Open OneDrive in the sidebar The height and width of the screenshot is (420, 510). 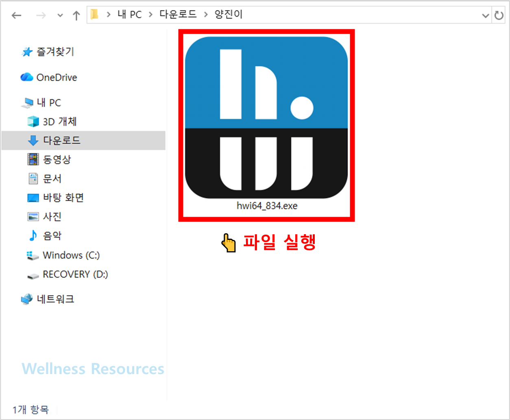(x=57, y=77)
